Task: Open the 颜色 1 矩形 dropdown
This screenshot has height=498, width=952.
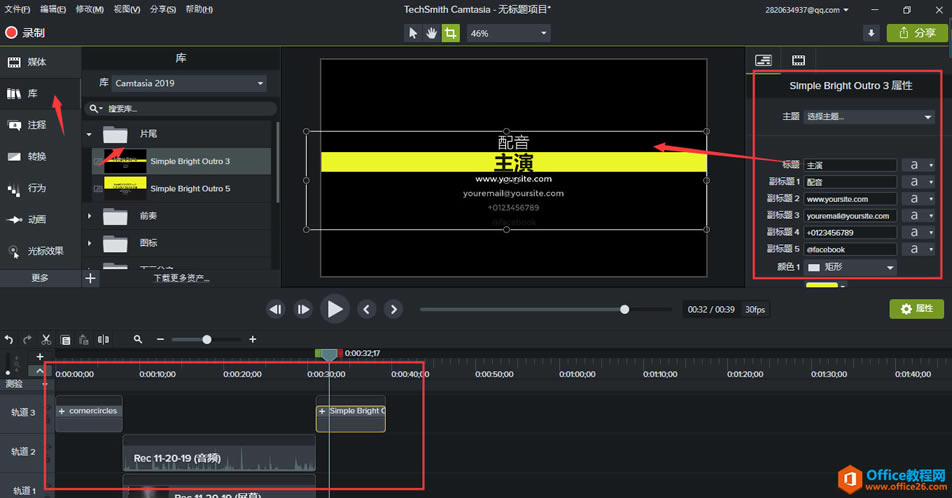Action: [851, 267]
